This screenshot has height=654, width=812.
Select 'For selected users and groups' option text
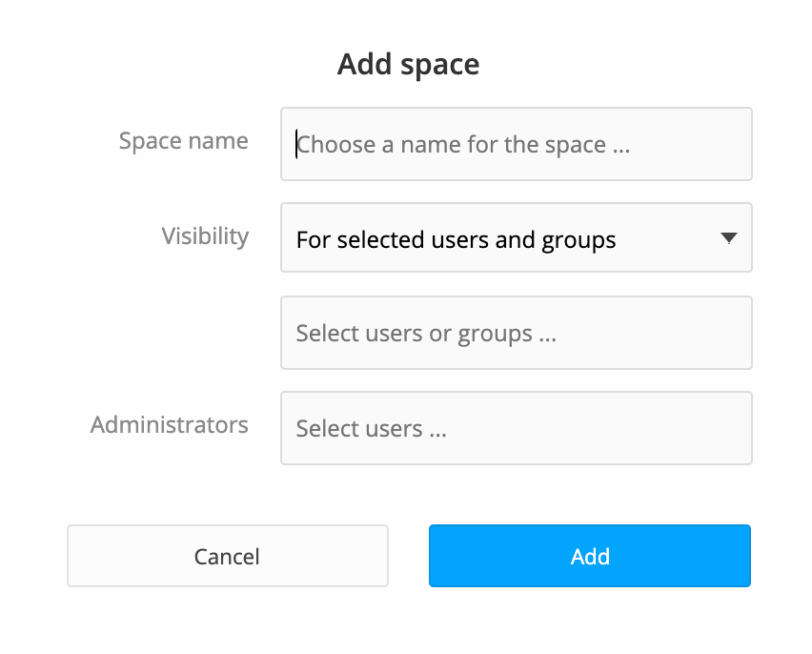coord(456,239)
